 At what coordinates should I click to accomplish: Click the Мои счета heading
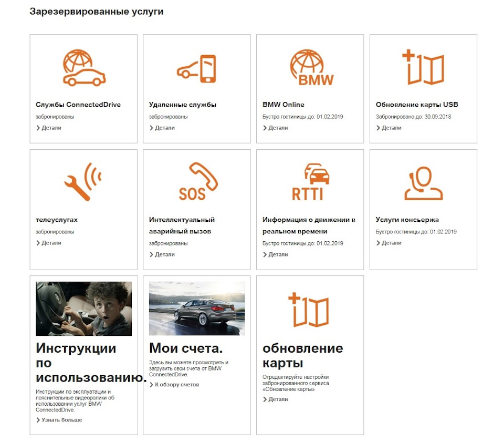[186, 348]
